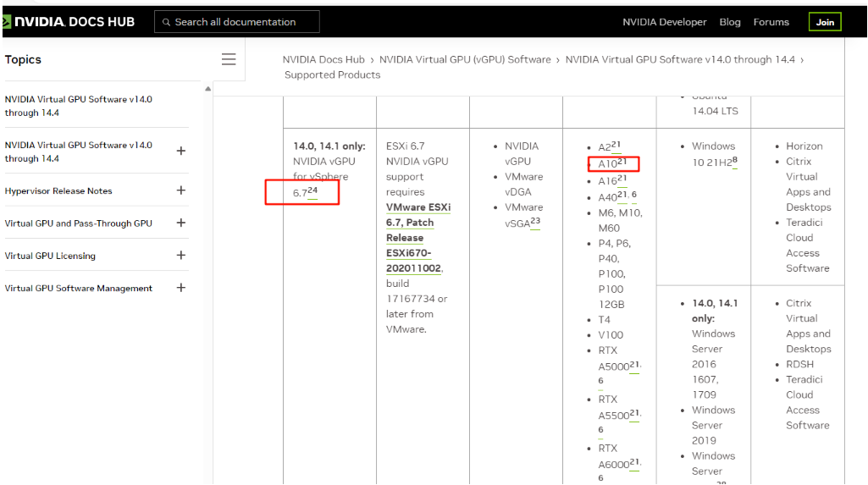The width and height of the screenshot is (868, 485).
Task: Open Hypervisor Release Notes topic
Action: pos(58,190)
